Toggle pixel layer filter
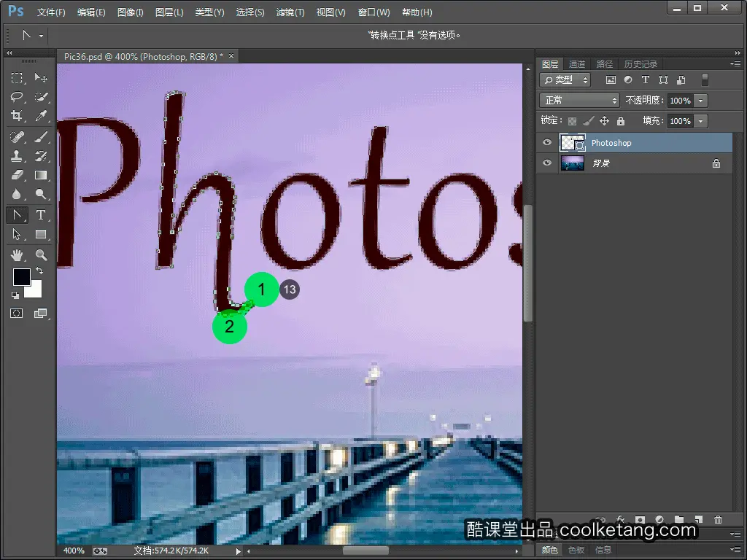 click(611, 80)
